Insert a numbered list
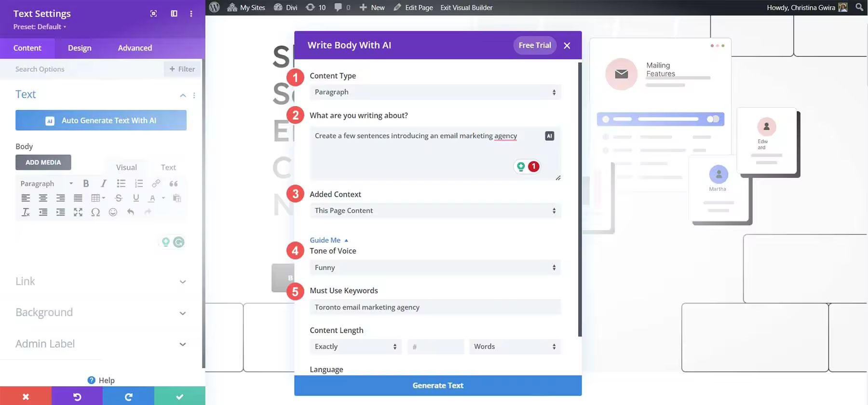The image size is (868, 405). (139, 183)
